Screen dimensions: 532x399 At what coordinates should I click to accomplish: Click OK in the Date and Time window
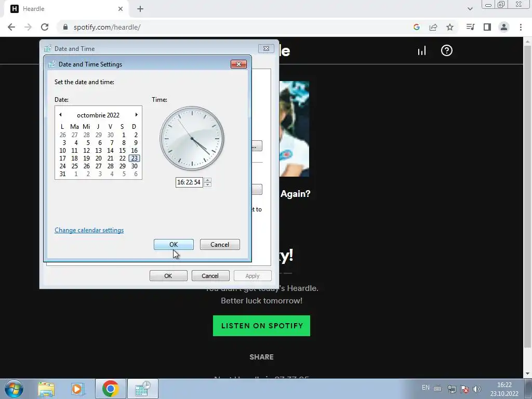tap(168, 275)
